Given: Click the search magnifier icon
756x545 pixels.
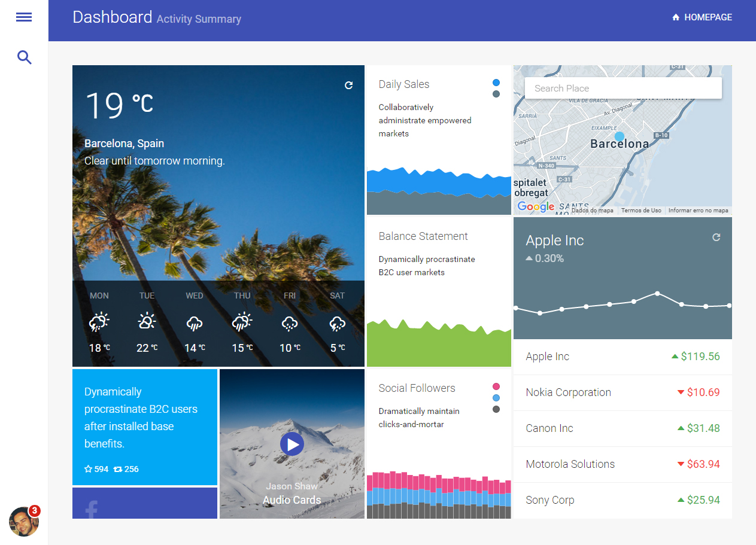Looking at the screenshot, I should pyautogui.click(x=24, y=57).
